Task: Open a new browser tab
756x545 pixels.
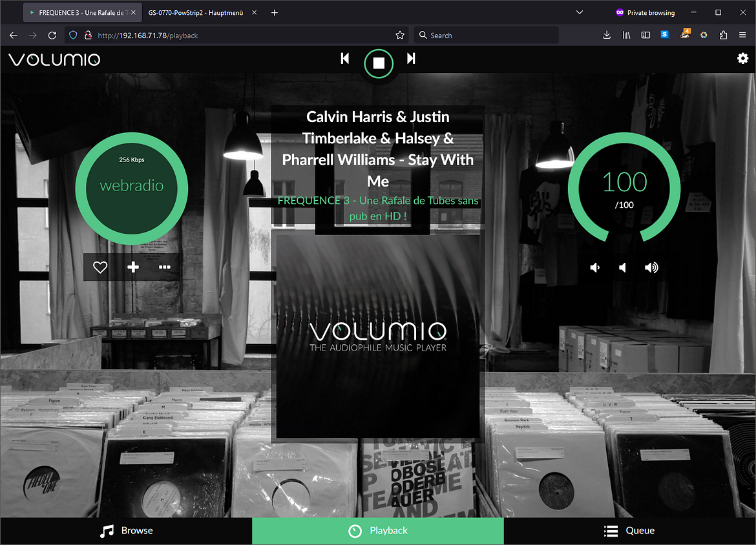Action: point(275,12)
